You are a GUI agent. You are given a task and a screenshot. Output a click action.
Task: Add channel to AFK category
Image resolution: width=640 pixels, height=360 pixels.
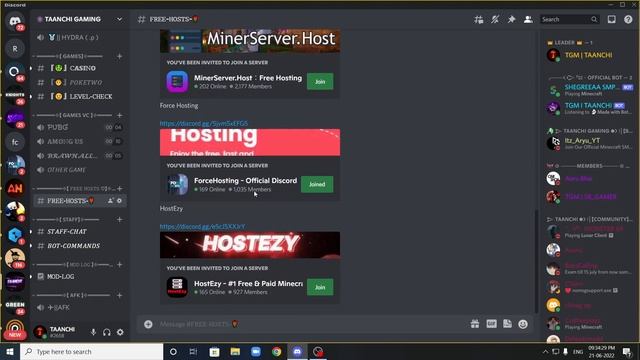pos(120,295)
